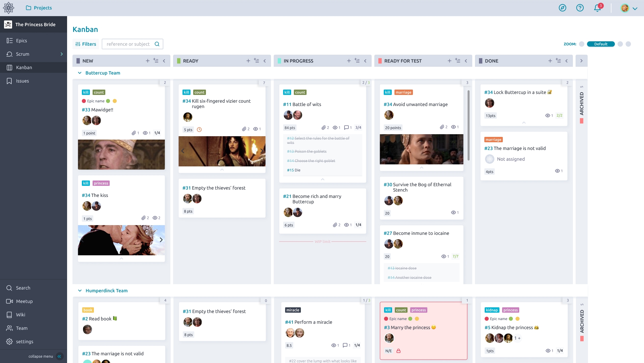
Task: Add a new card to the NEW column
Action: point(148,61)
